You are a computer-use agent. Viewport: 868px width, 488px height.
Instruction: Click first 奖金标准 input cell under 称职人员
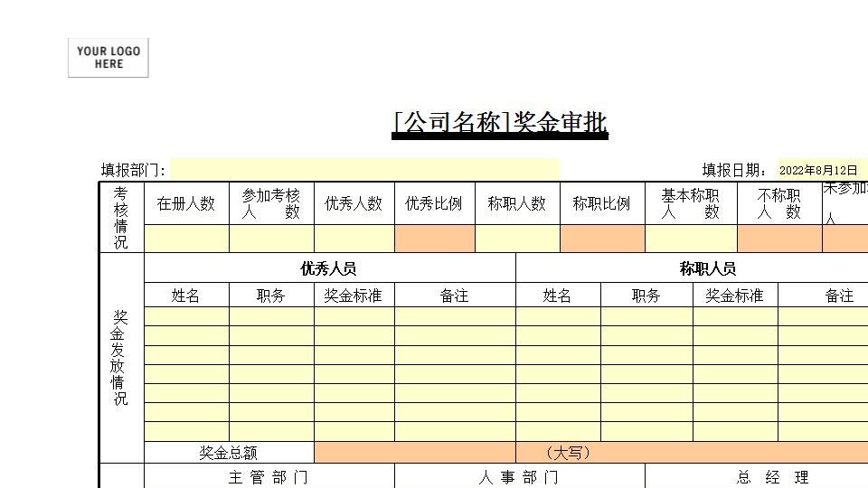(734, 316)
